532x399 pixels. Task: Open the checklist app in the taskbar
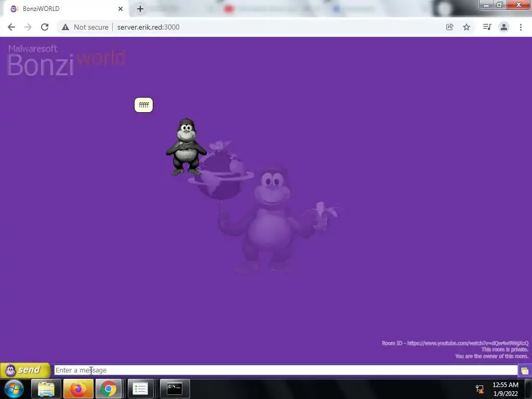140,389
